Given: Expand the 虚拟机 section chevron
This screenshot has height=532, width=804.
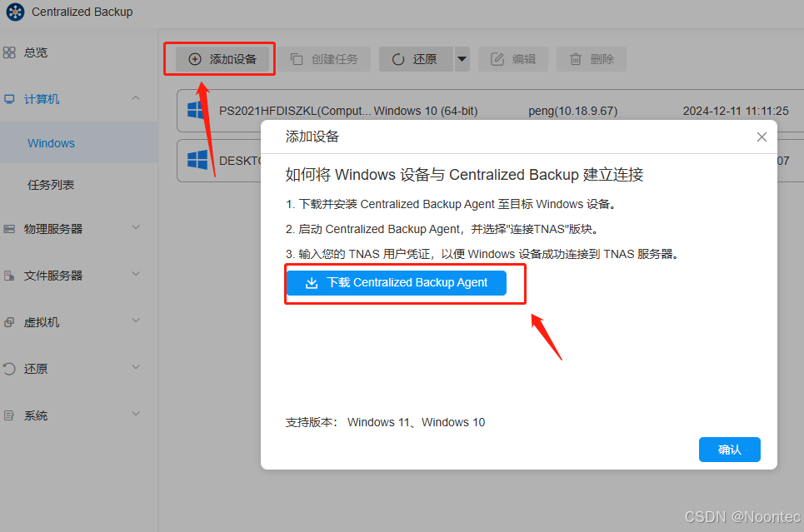Looking at the screenshot, I should coord(136,321).
